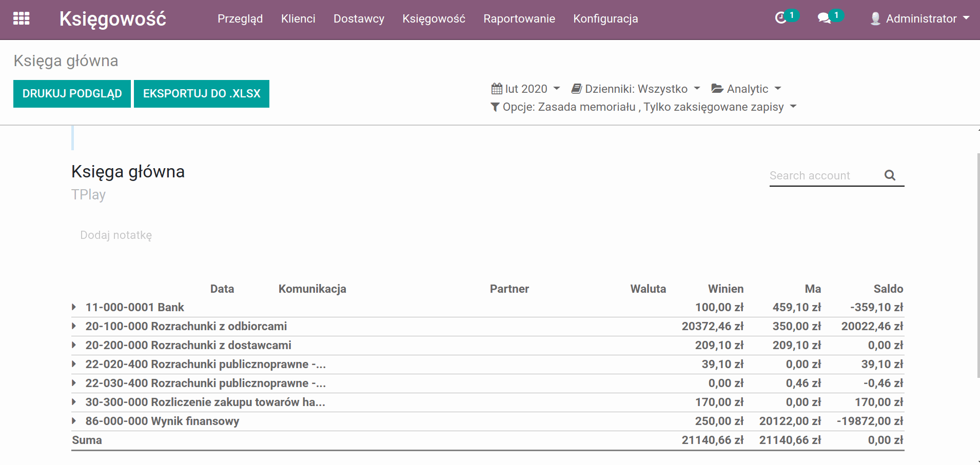The image size is (980, 465).
Task: Expand the 86-000-000 Wynik finansowy row
Action: [74, 421]
